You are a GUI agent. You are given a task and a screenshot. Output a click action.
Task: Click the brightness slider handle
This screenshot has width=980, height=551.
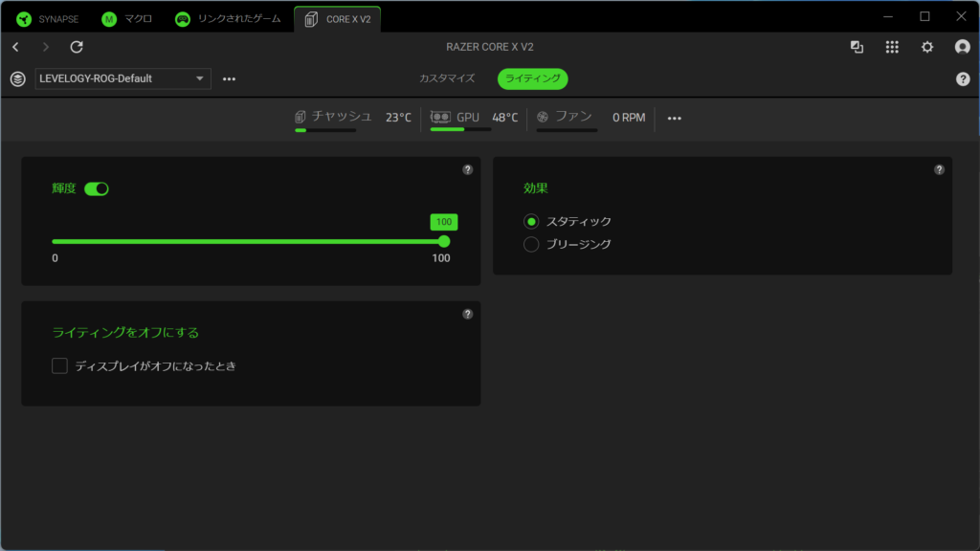click(x=444, y=241)
